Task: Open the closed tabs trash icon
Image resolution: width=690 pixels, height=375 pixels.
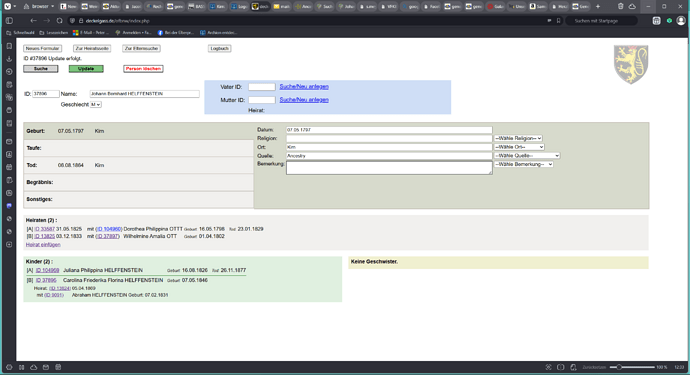Action: point(620,7)
